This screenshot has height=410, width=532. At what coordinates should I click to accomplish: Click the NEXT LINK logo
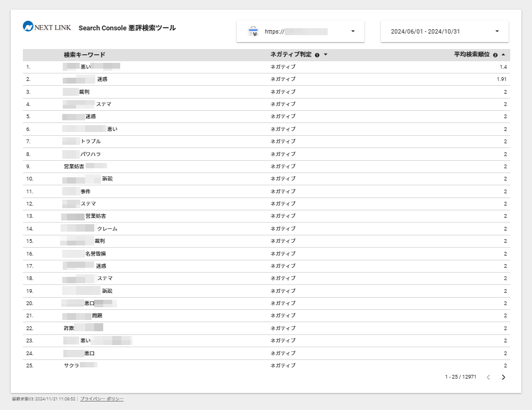[47, 27]
